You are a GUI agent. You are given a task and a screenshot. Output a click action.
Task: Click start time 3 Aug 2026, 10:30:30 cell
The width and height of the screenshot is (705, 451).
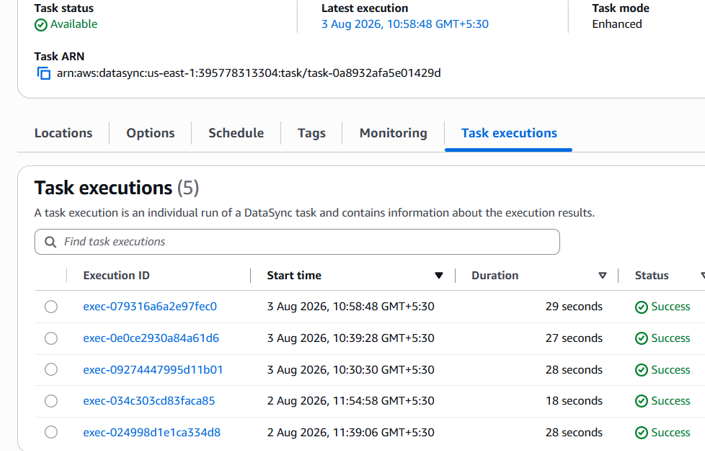(x=351, y=370)
